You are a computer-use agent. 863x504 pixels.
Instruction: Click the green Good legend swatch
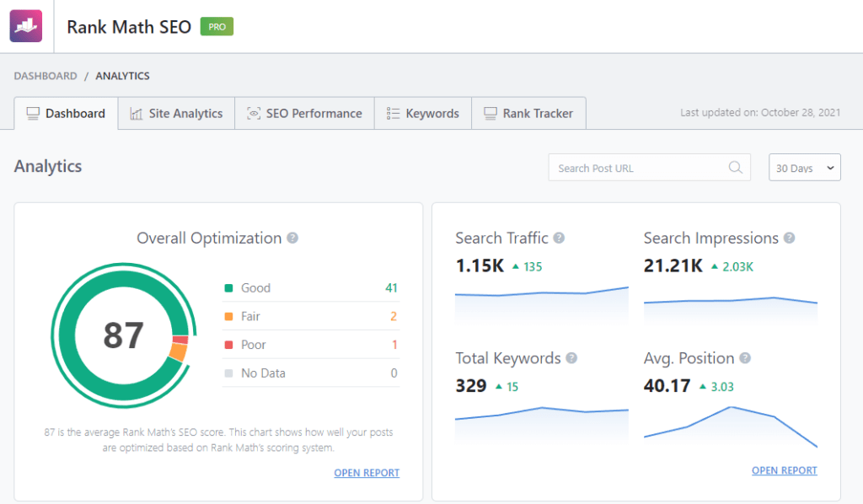point(229,287)
